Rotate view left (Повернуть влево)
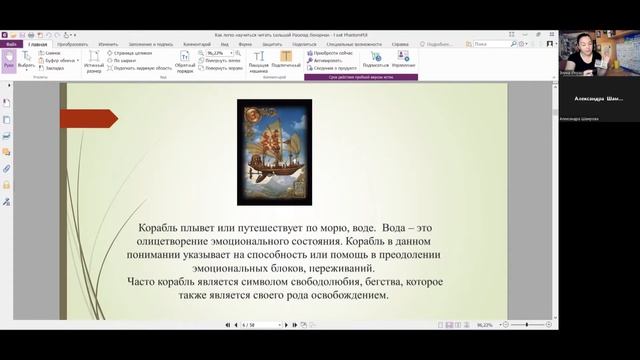Viewport: 640px width, 360px height. click(x=219, y=60)
